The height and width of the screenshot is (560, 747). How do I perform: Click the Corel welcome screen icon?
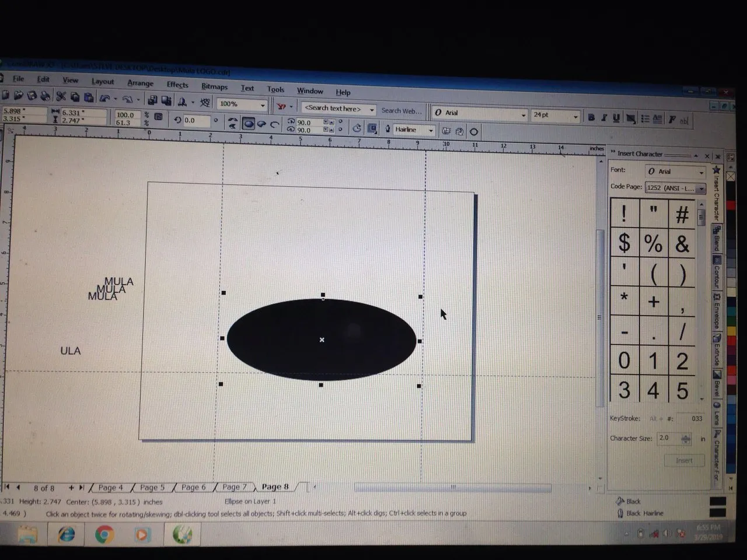(205, 103)
